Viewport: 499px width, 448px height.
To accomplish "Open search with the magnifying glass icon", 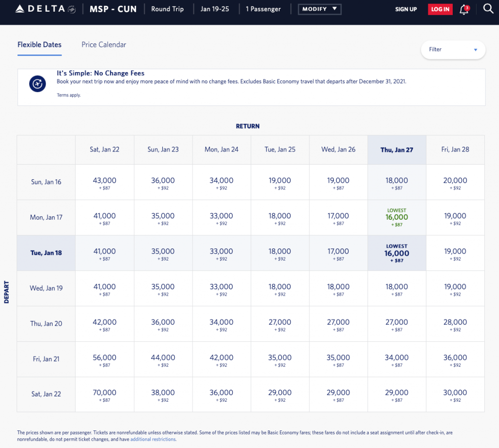I will pos(488,9).
